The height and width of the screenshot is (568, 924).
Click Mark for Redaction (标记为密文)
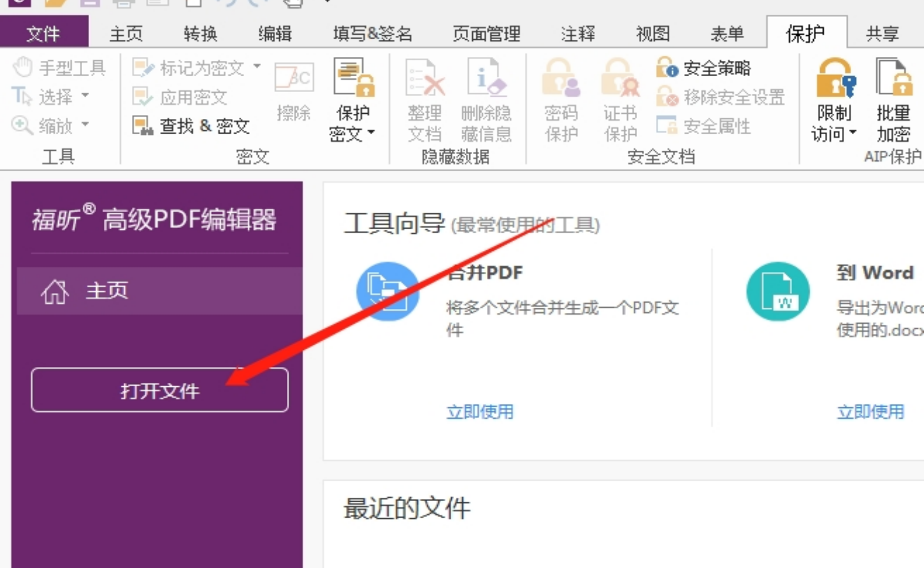pyautogui.click(x=188, y=68)
